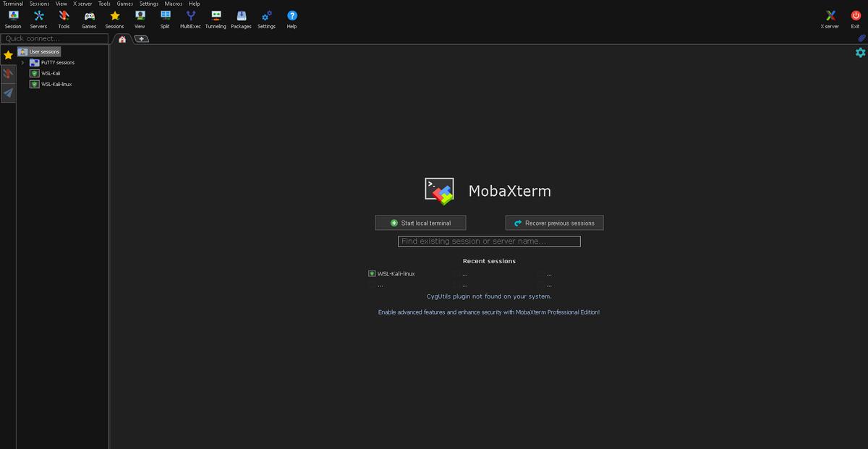Select the Tools sidebar tab icon
Viewport: 868px width, 449px height.
(x=8, y=74)
